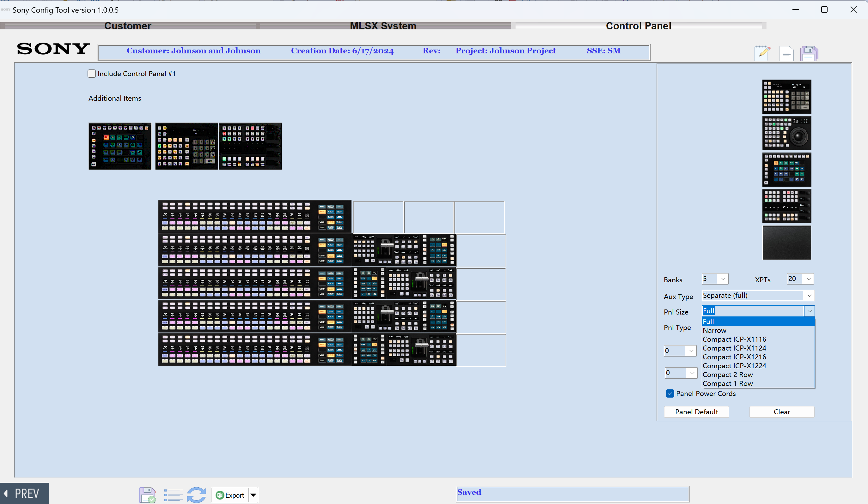
Task: Select first module thumbnail in right palette
Action: click(x=787, y=97)
